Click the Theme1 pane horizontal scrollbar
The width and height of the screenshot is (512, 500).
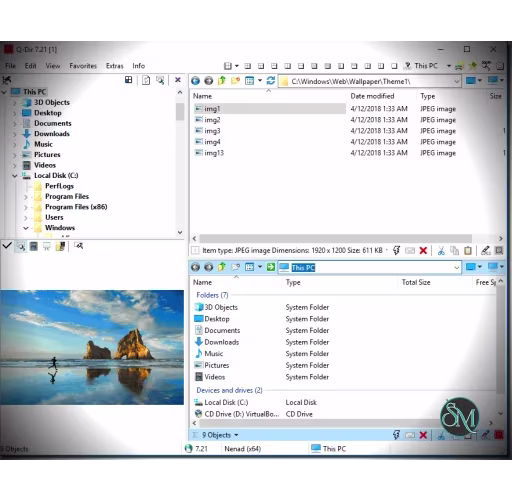[335, 238]
